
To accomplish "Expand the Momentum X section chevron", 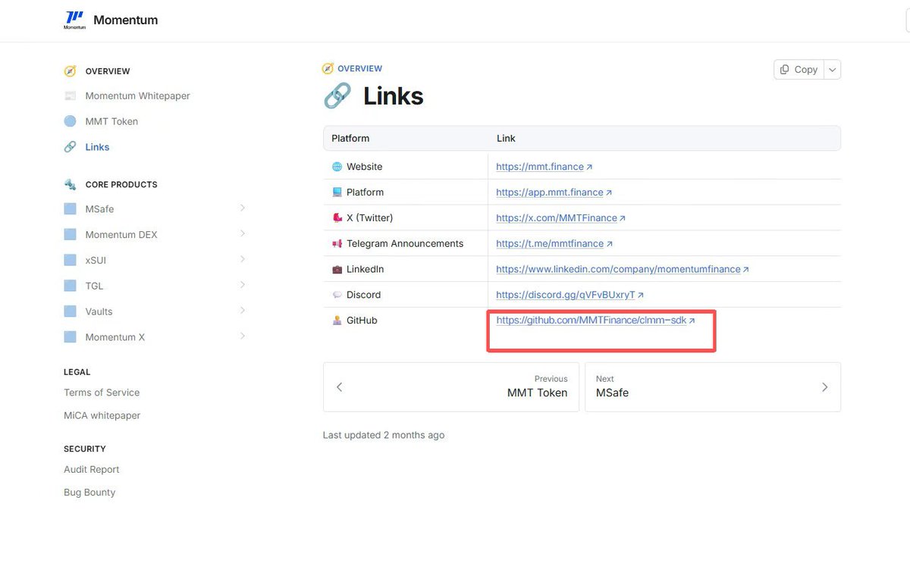I will tap(242, 336).
